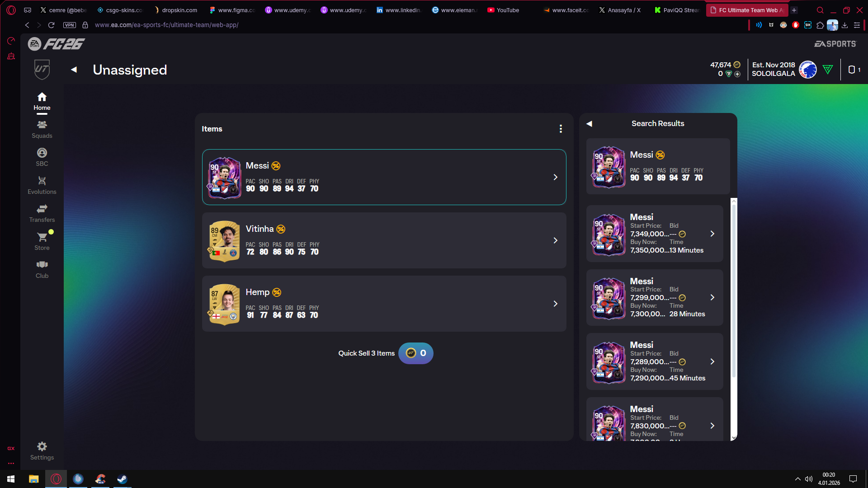This screenshot has height=488, width=868.
Task: Click the green triangle icon beside club badge
Action: coord(828,70)
